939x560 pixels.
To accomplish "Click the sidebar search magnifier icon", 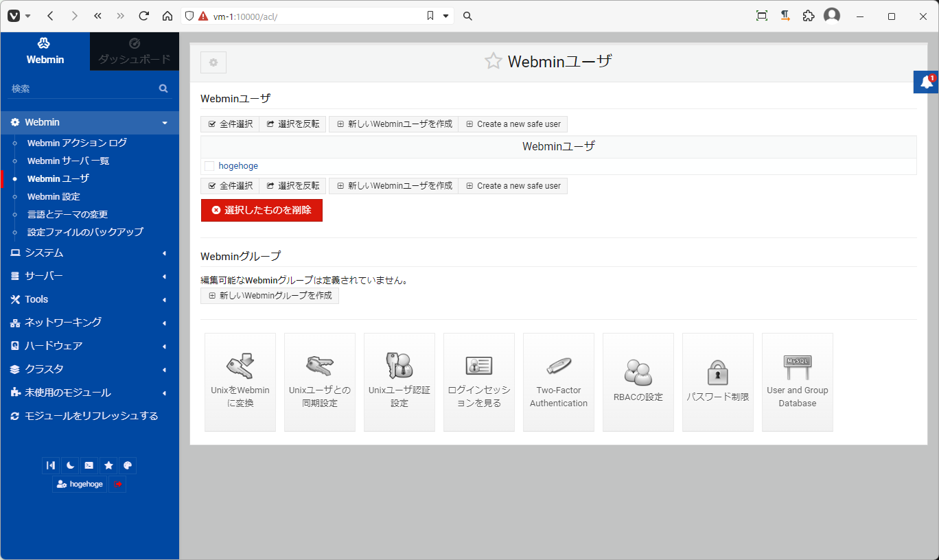I will click(163, 89).
